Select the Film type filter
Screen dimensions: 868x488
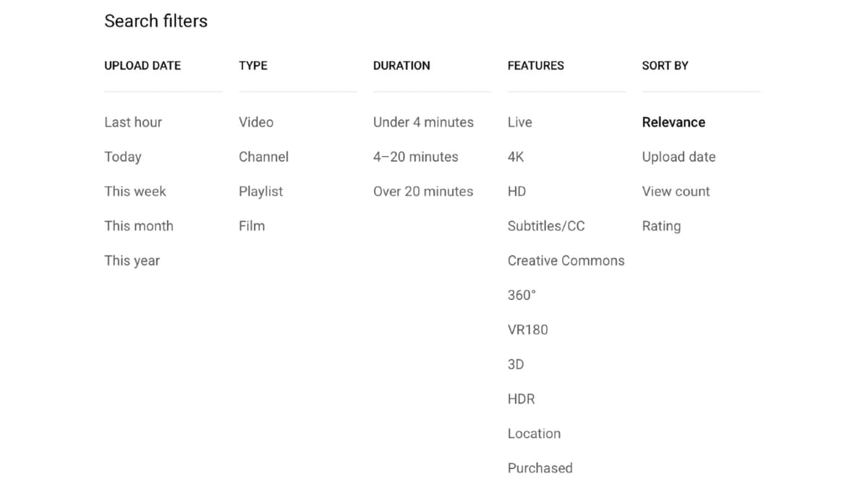252,226
